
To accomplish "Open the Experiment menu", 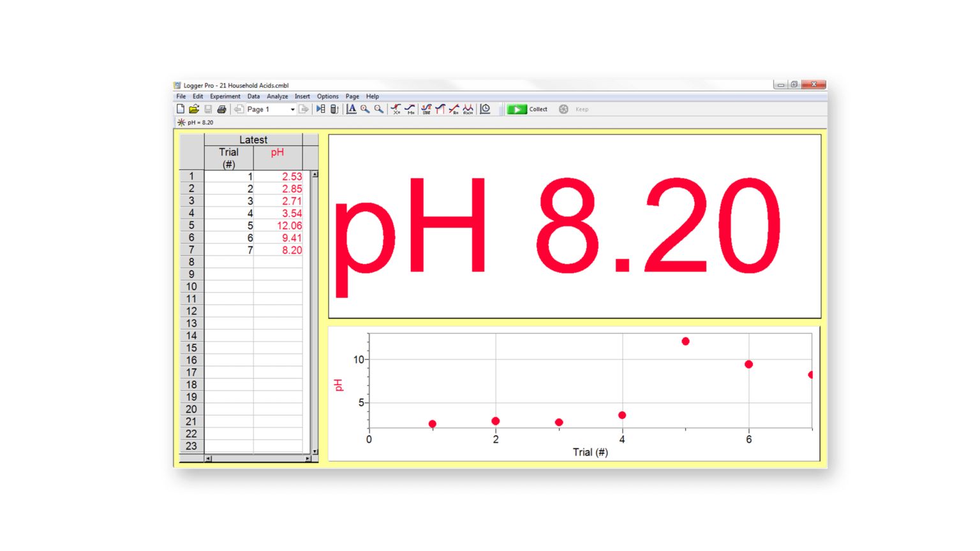I will (225, 96).
